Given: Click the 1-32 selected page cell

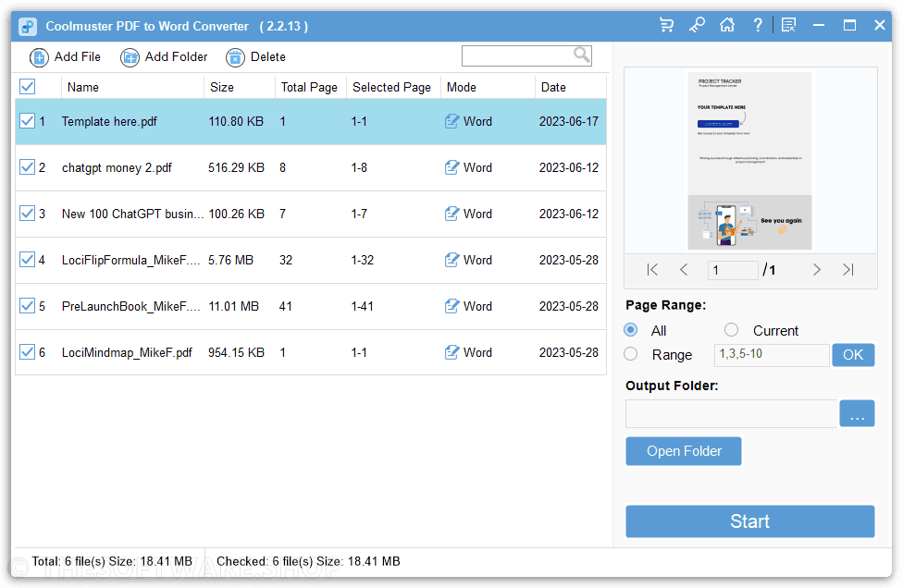Looking at the screenshot, I should pyautogui.click(x=363, y=260).
